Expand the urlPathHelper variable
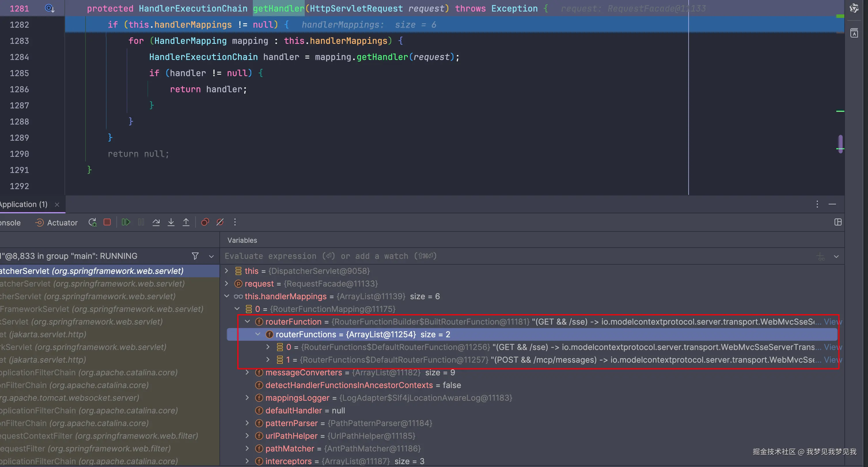The image size is (868, 467). pos(247,436)
